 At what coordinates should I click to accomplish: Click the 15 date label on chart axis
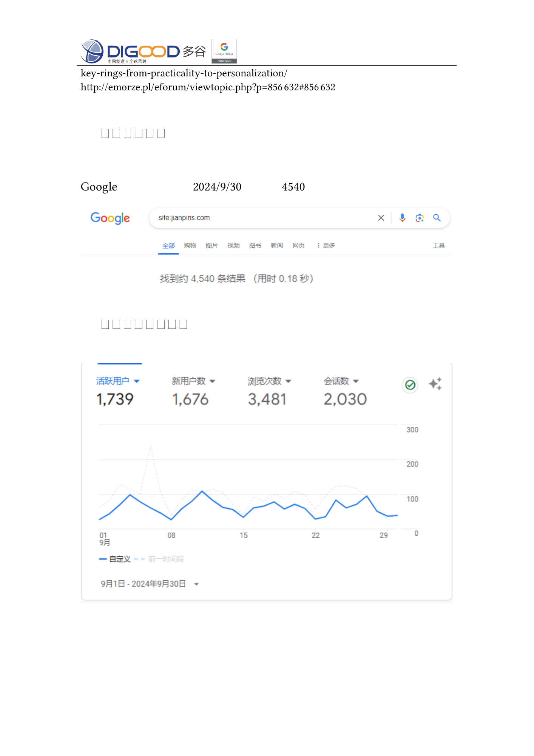pyautogui.click(x=244, y=535)
